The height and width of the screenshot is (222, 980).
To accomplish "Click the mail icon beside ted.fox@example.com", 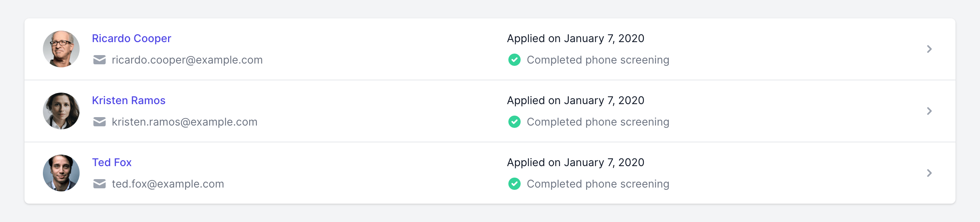I will click(100, 184).
